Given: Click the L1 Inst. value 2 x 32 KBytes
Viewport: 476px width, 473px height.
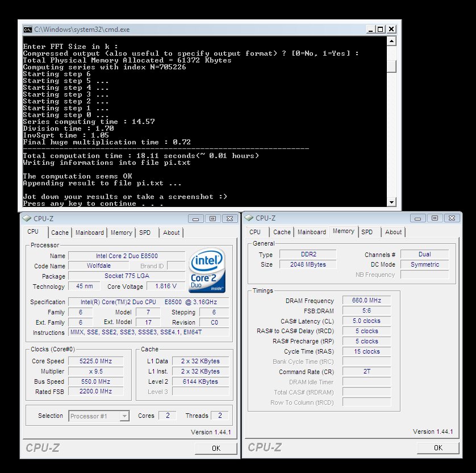Looking at the screenshot, I should [x=201, y=372].
